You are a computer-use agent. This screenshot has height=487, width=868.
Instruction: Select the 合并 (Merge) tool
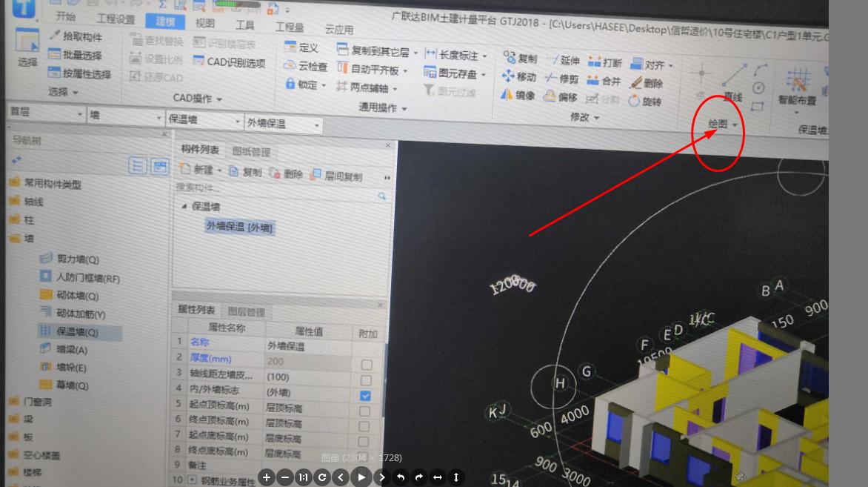[x=604, y=81]
